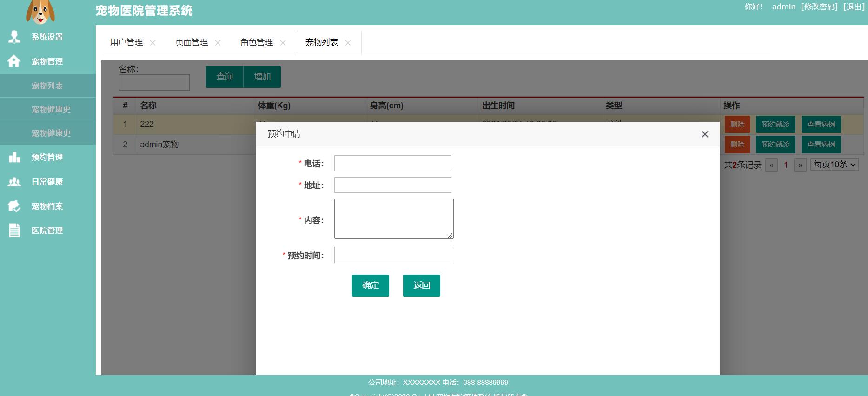Click the 宠物管理 house icon
The height and width of the screenshot is (396, 868).
click(x=14, y=61)
